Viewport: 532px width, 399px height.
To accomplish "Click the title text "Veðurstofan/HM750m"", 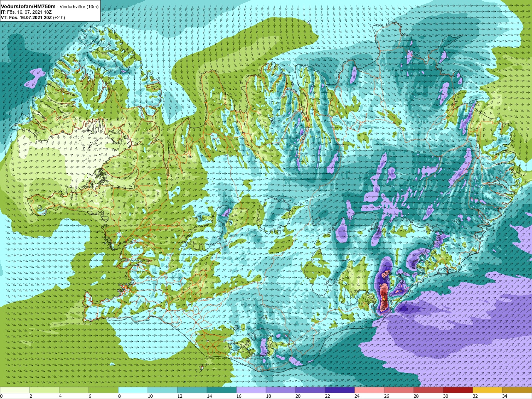I will pos(28,7).
